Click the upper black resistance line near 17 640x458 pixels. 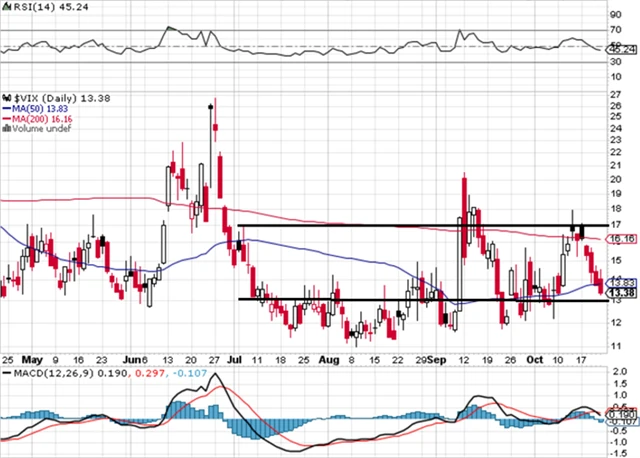(420, 225)
